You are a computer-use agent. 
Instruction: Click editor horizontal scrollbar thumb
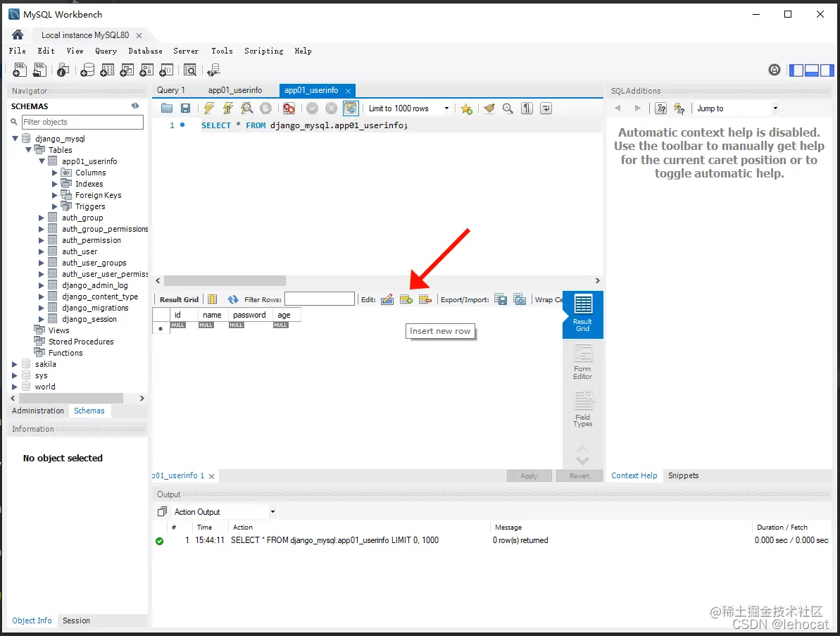tap(225, 281)
